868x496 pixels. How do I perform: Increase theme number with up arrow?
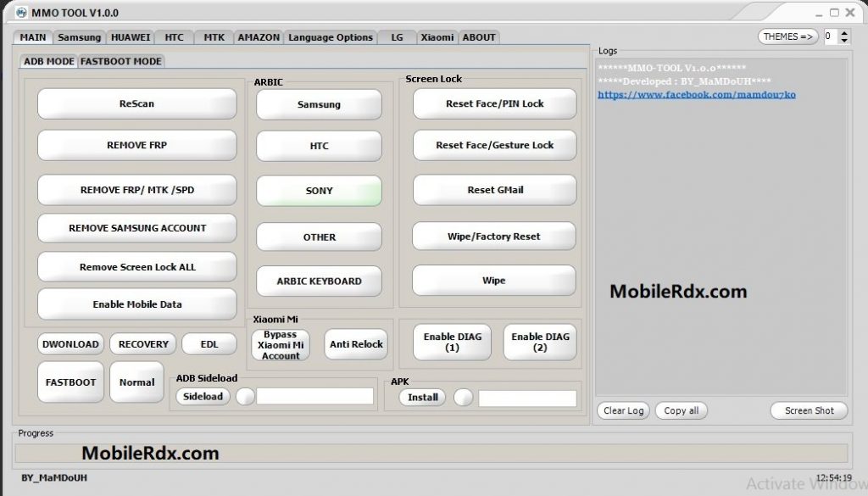click(x=844, y=33)
